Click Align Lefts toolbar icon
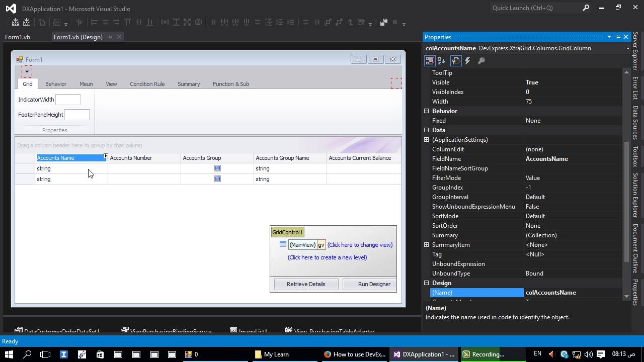 (x=94, y=22)
